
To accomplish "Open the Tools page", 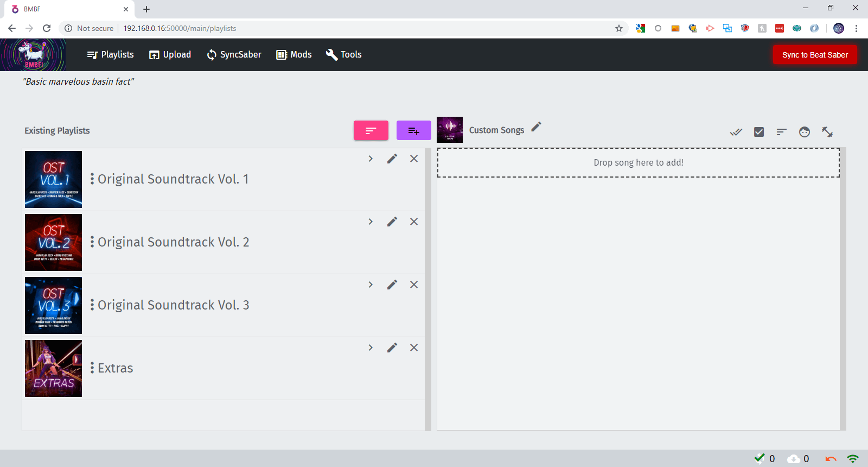I will [x=343, y=54].
